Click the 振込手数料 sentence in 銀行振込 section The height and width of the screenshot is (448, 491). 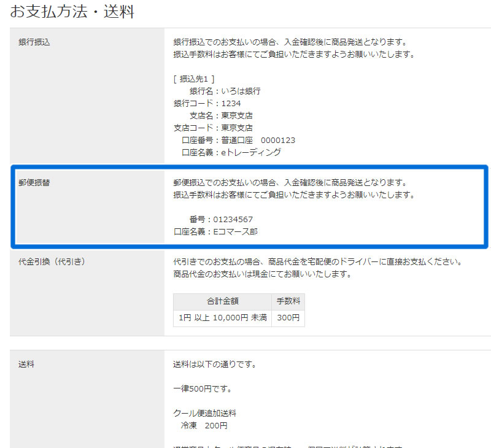294,54
